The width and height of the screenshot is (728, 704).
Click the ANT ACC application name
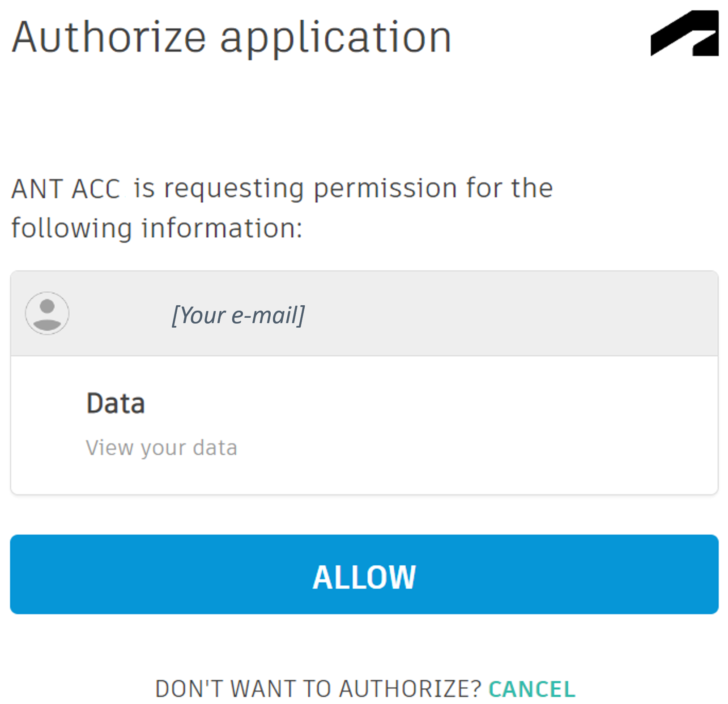(x=66, y=188)
